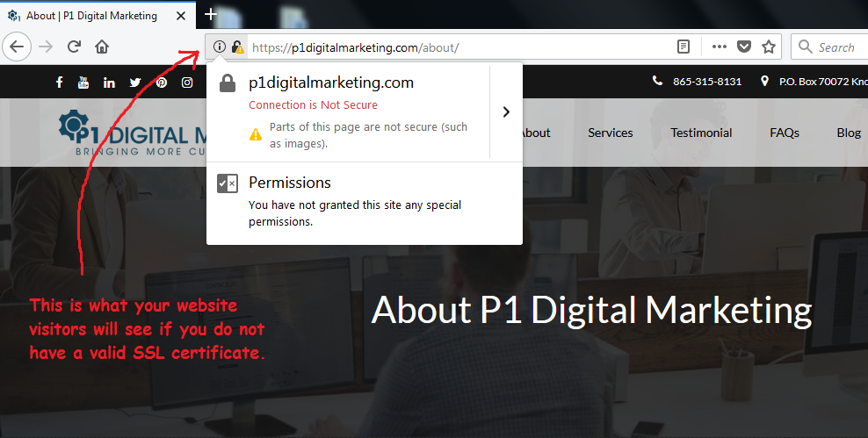Open the reader view icon

coord(684,47)
